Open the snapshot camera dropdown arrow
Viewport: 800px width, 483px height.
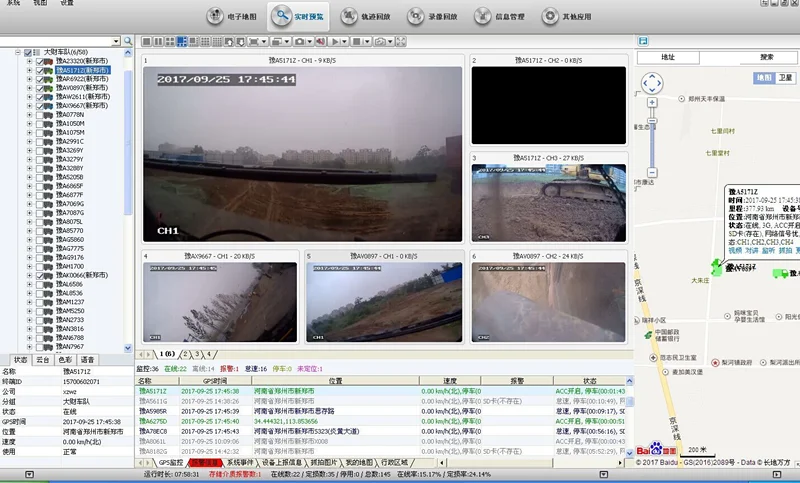click(x=310, y=41)
